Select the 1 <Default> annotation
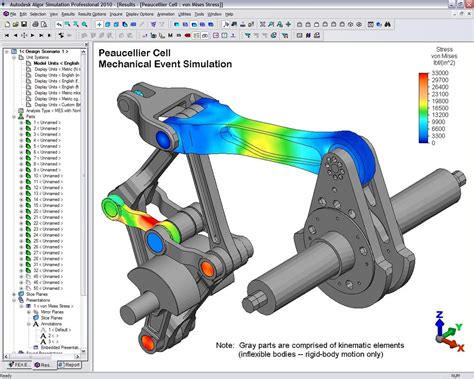Image resolution: width=474 pixels, height=379 pixels. 60,330
